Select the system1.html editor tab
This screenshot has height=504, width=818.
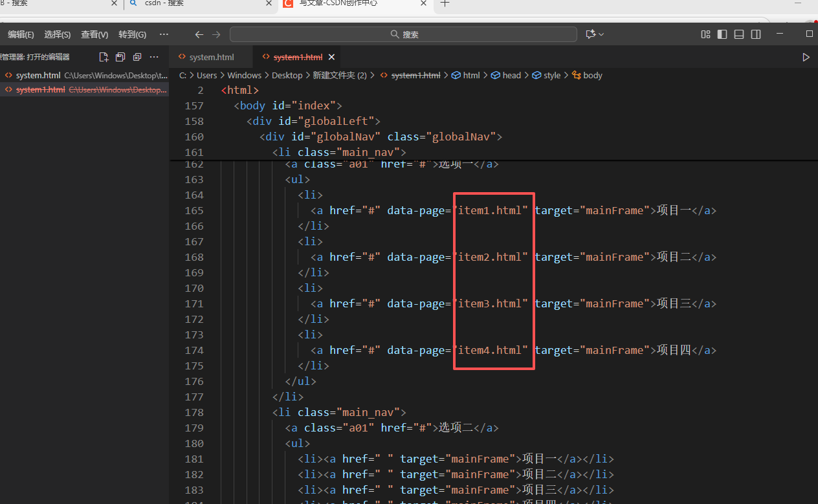point(298,57)
